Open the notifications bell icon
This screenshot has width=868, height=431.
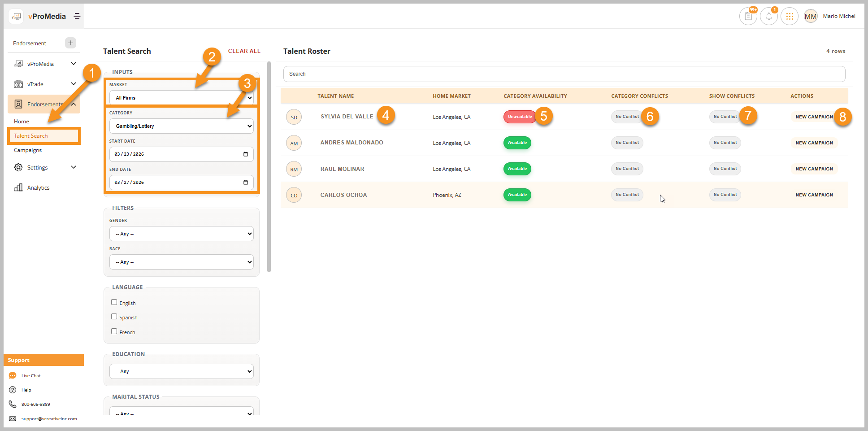(768, 17)
